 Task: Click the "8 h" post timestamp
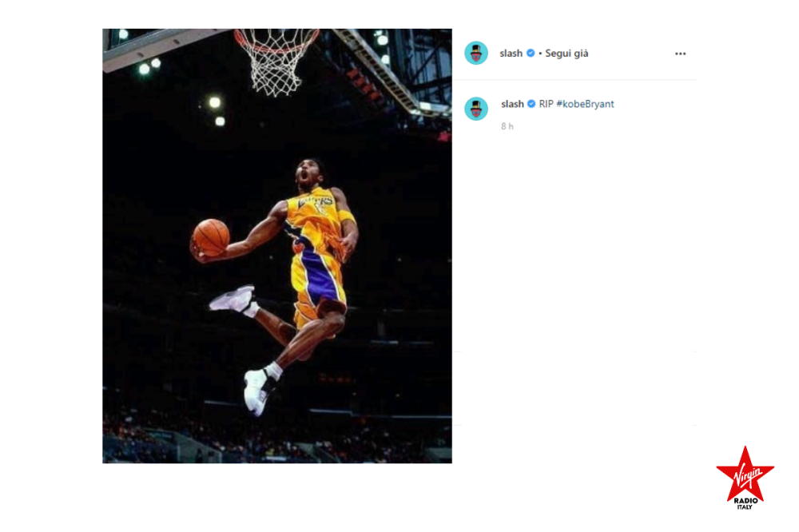coord(507,126)
